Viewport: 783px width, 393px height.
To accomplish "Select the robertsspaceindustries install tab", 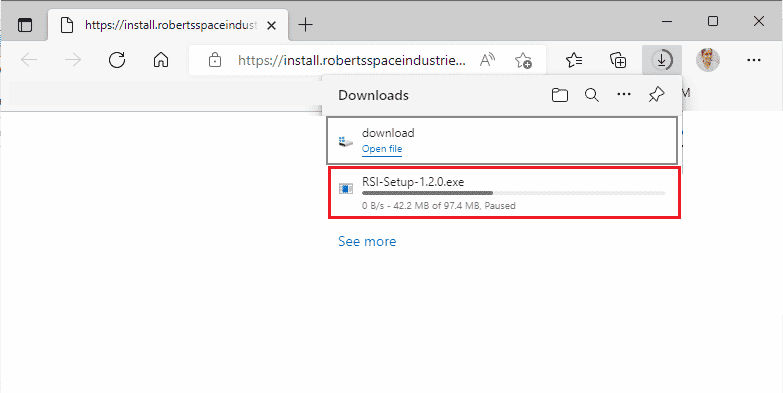I will tap(168, 24).
